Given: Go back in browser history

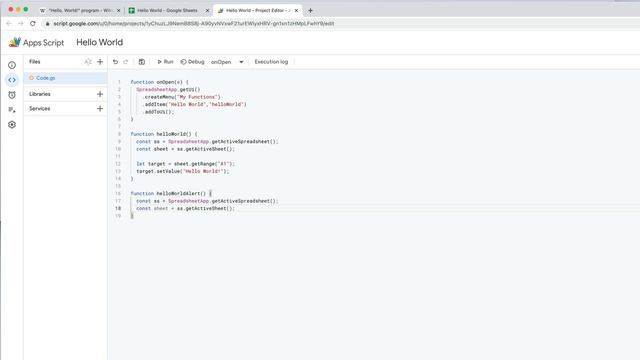Looking at the screenshot, I should click(x=9, y=24).
